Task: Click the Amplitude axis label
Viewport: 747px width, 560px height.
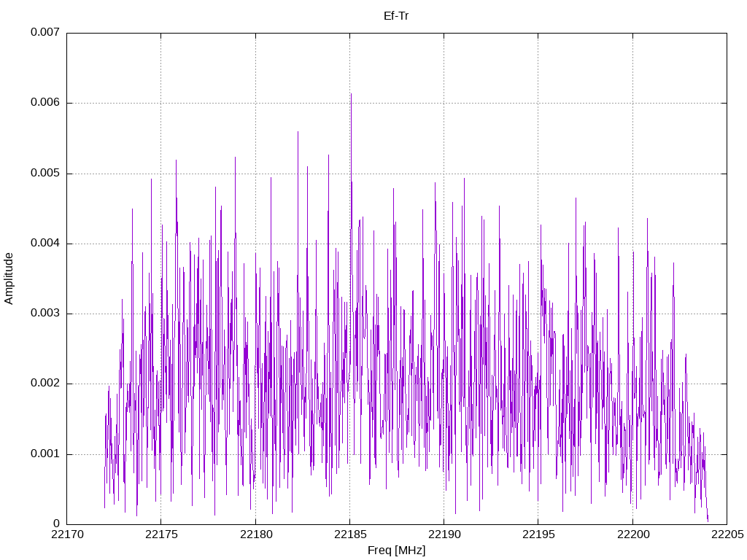Action: pyautogui.click(x=9, y=279)
